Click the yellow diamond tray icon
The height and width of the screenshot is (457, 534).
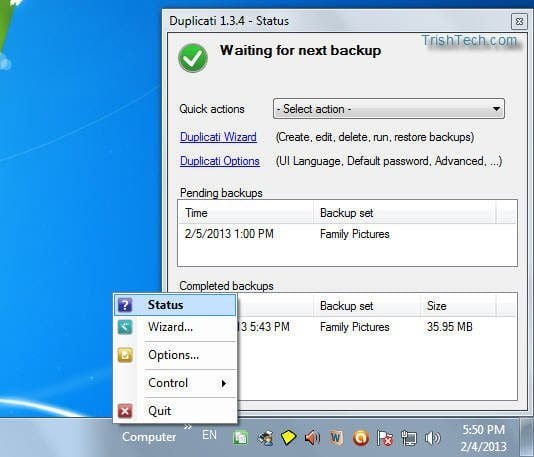(288, 438)
